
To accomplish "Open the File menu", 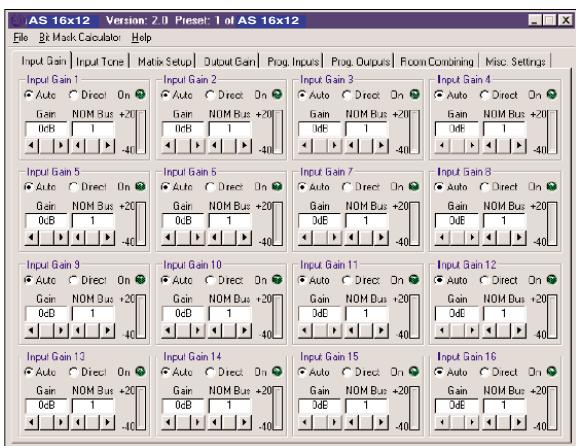I will coord(21,37).
